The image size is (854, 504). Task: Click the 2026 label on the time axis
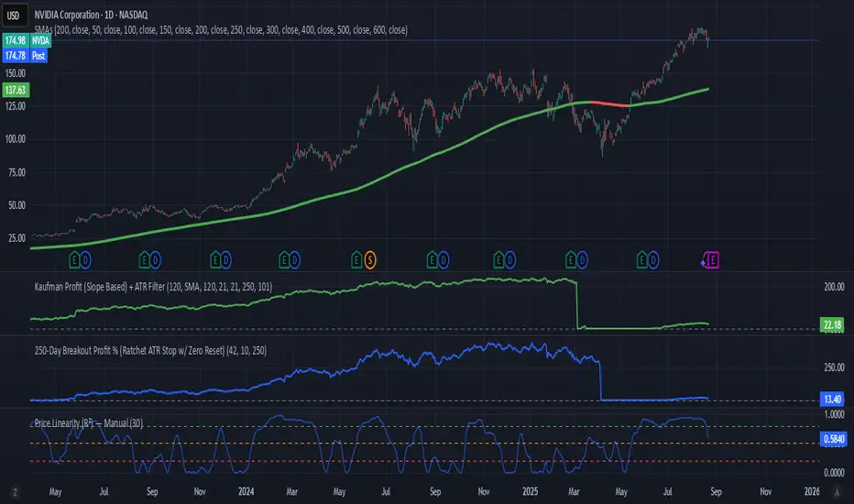[812, 491]
